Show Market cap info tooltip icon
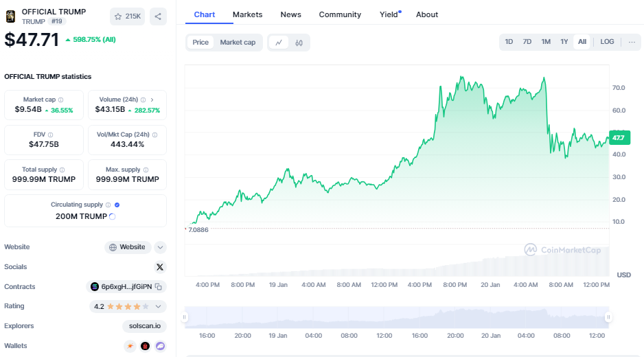The height and width of the screenshot is (357, 644). click(x=61, y=100)
